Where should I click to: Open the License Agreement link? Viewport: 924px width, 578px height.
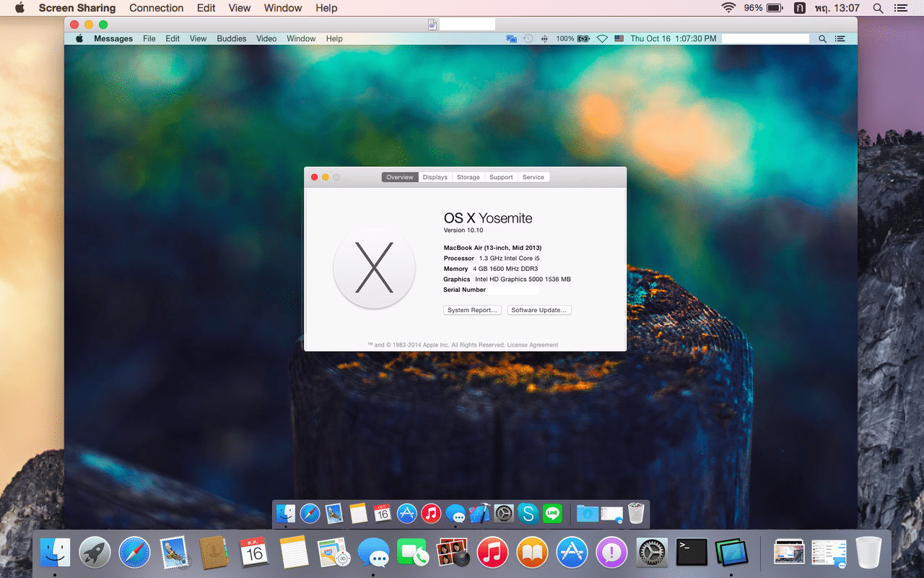click(x=533, y=345)
